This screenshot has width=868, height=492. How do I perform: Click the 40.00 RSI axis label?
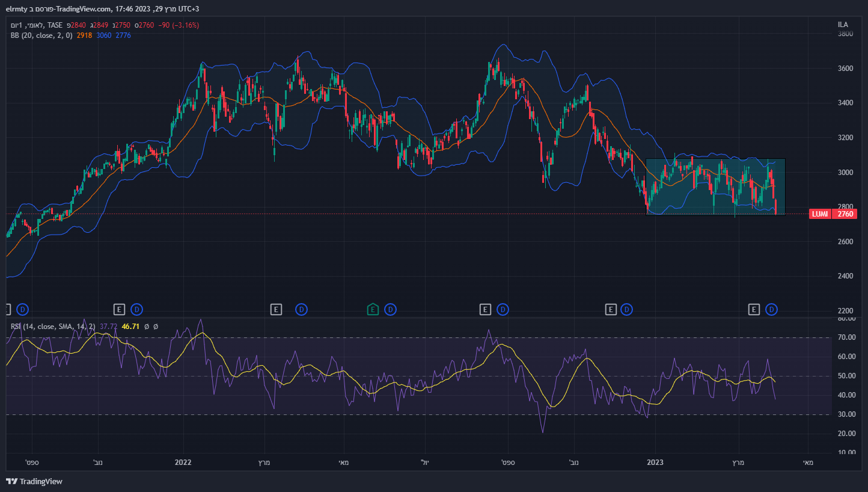pyautogui.click(x=846, y=395)
